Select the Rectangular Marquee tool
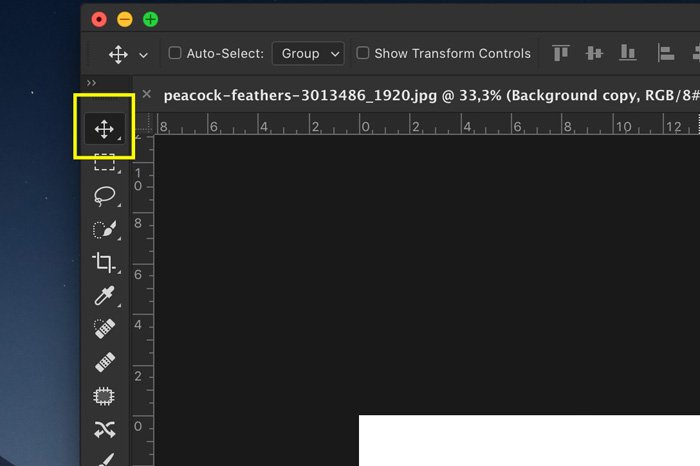The image size is (700, 466). [104, 162]
